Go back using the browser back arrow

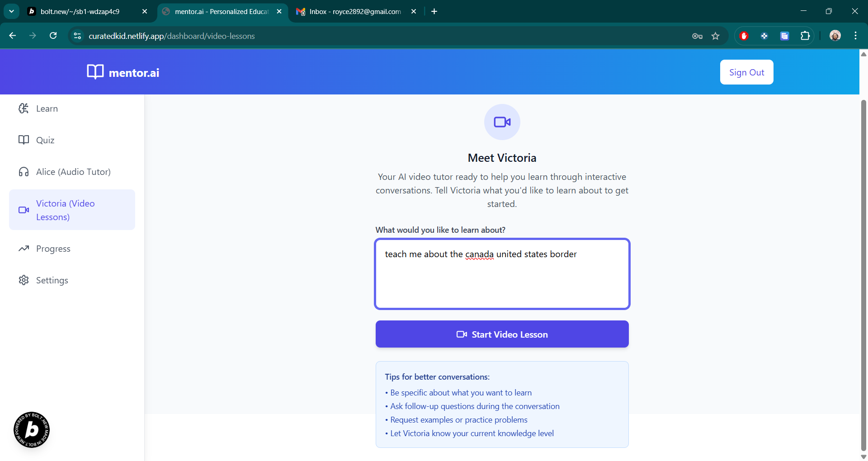tap(12, 36)
